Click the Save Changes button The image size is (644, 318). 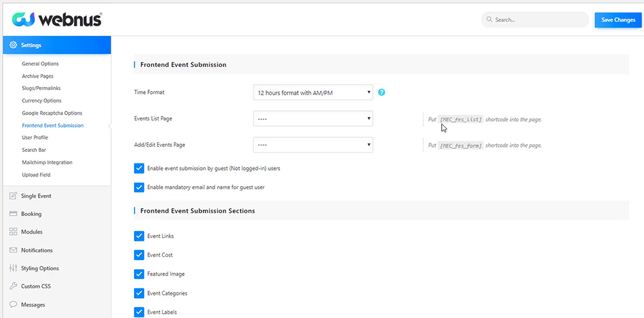click(x=618, y=20)
